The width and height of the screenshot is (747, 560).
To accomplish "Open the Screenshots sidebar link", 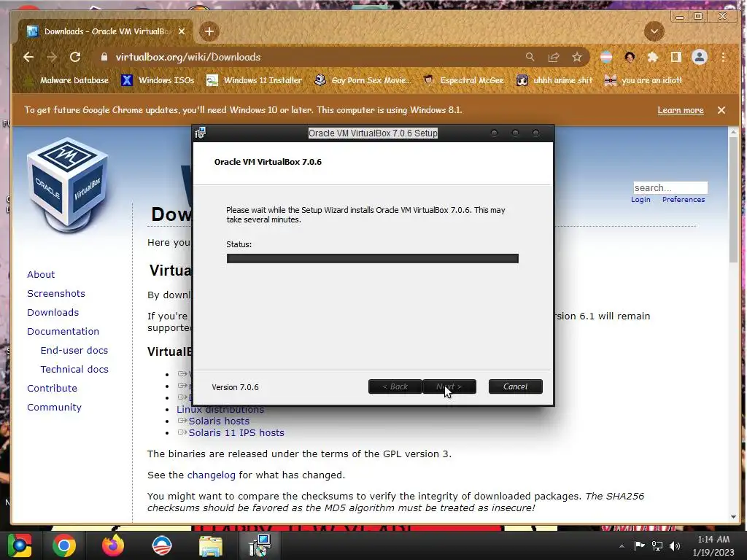I will click(x=56, y=294).
